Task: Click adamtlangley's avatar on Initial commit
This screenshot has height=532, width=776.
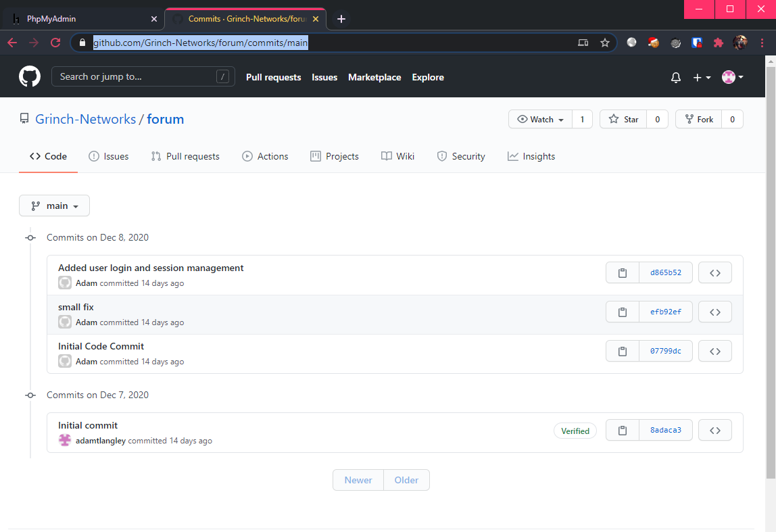Action: pyautogui.click(x=65, y=440)
